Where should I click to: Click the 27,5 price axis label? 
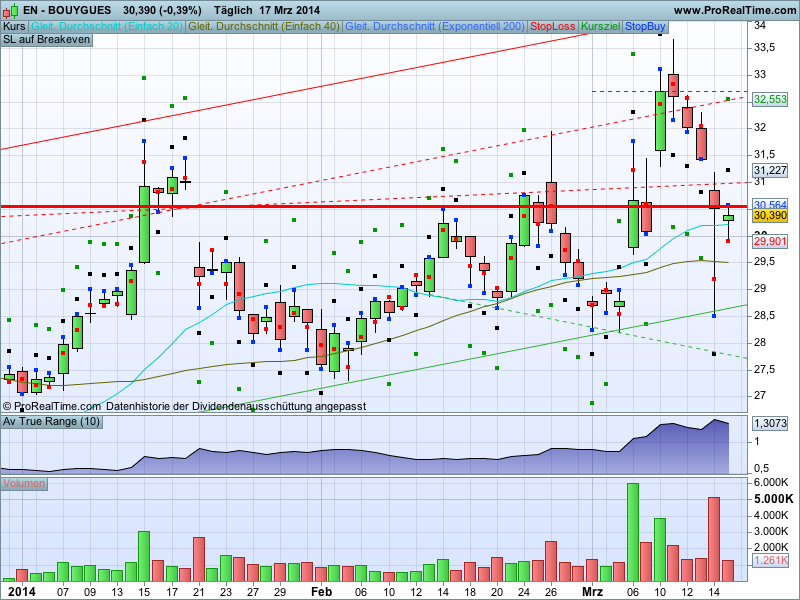pos(764,369)
